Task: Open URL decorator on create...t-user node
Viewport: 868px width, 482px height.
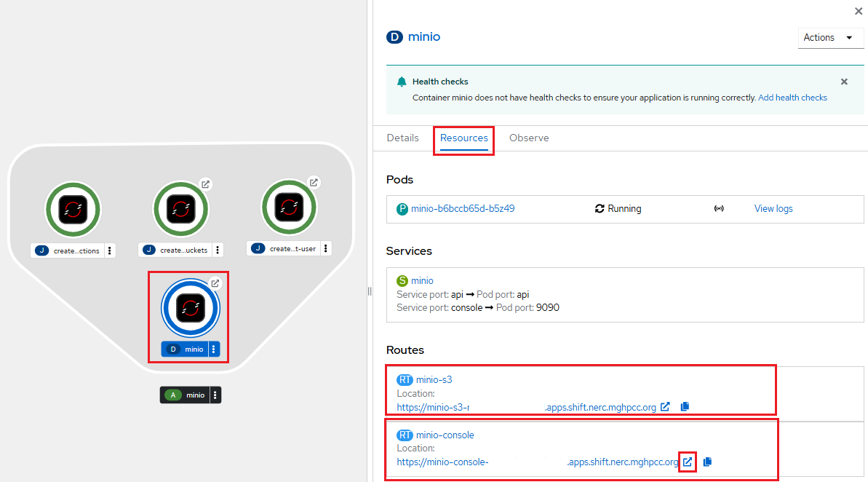Action: point(314,182)
